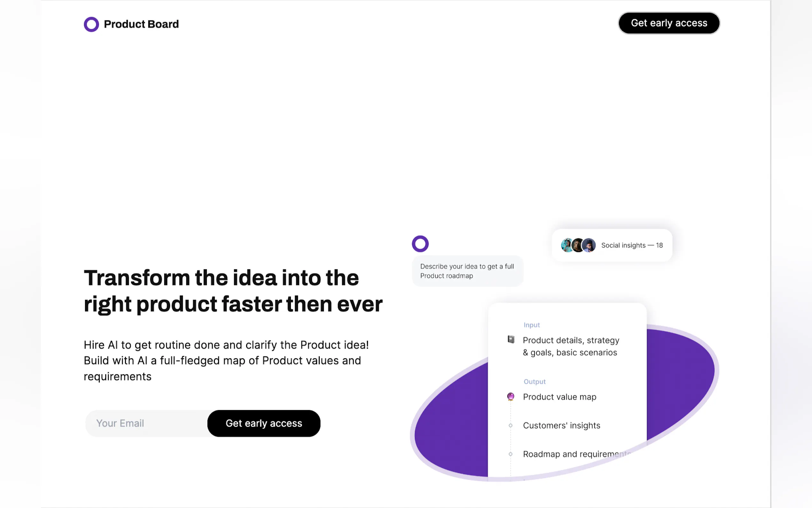Click the crystal ball icon by Product value map
The width and height of the screenshot is (812, 508).
(511, 397)
